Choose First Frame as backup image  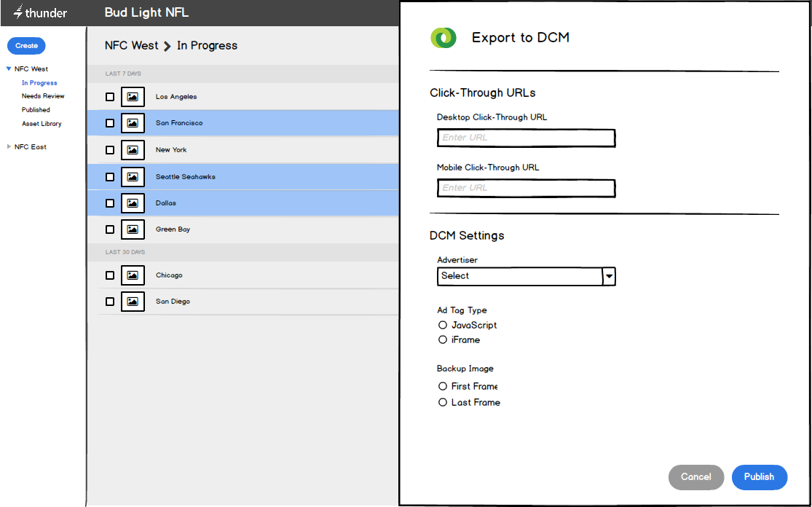443,386
